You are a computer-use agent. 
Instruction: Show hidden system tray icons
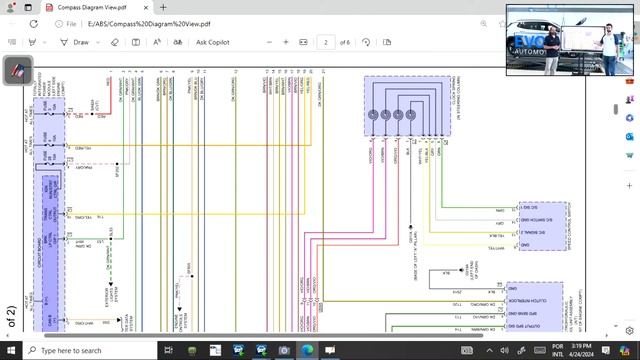[489, 350]
